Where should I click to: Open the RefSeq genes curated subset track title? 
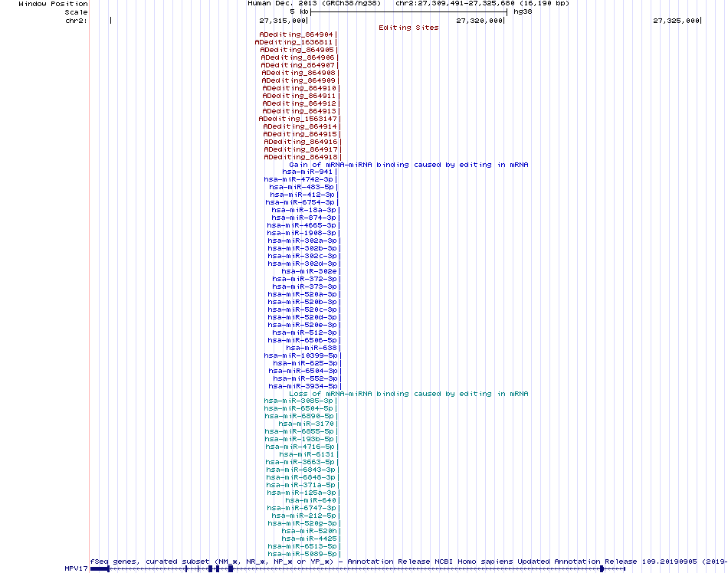[408, 562]
